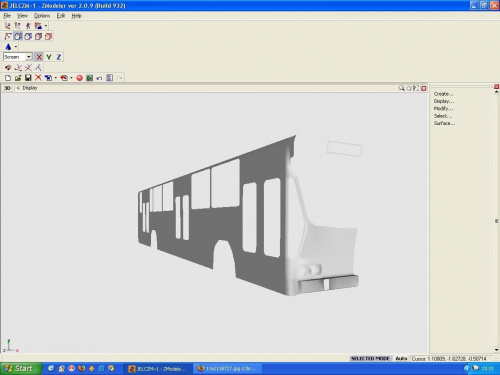
Task: Select the blue cone primitive icon
Action: tap(8, 47)
